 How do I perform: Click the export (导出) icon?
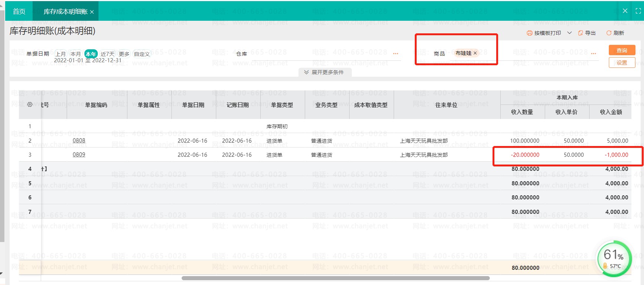[580, 33]
